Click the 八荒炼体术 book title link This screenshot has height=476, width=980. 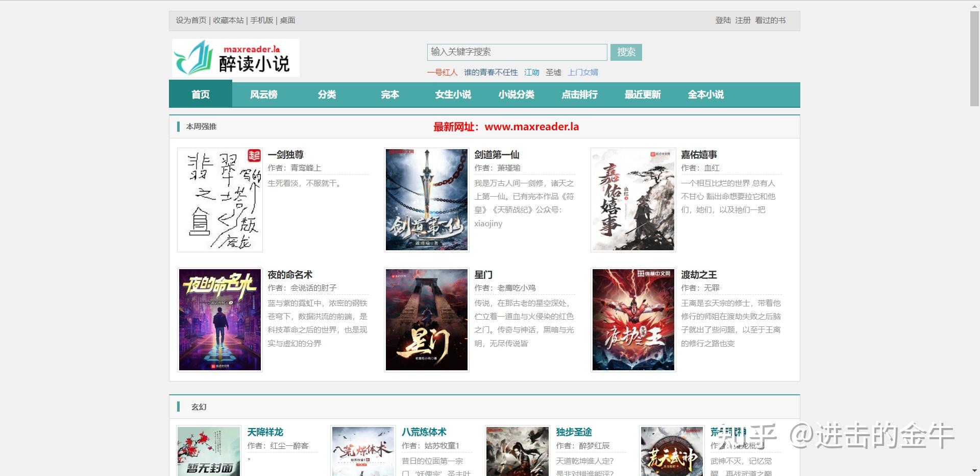[424, 432]
